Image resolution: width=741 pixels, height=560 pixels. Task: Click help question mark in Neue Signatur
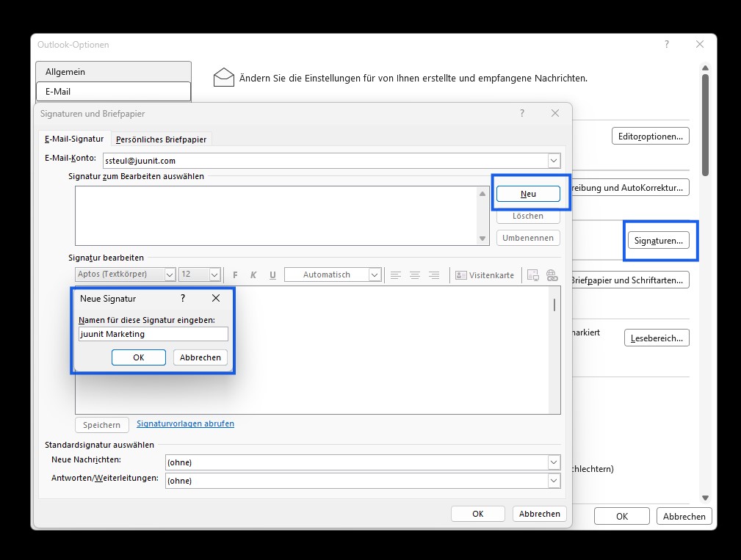click(x=183, y=298)
